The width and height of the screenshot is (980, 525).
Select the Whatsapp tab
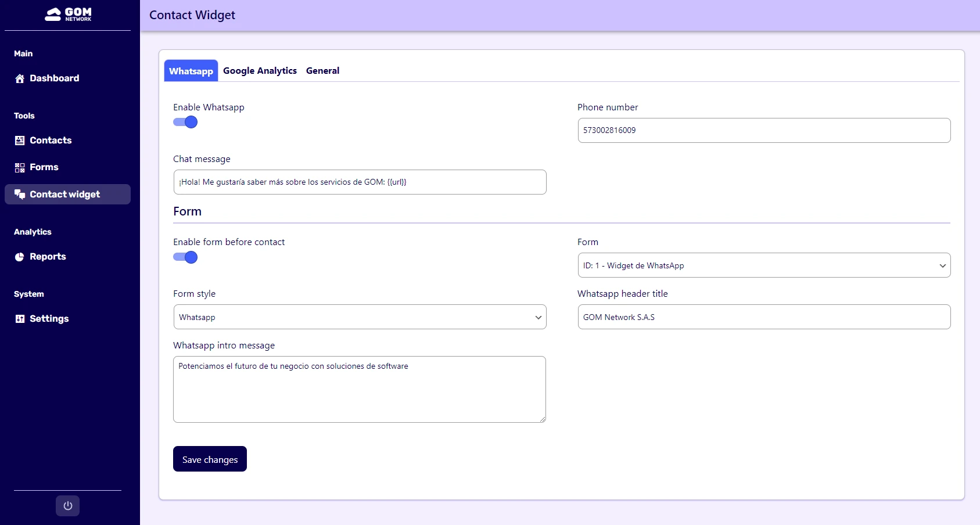click(191, 70)
